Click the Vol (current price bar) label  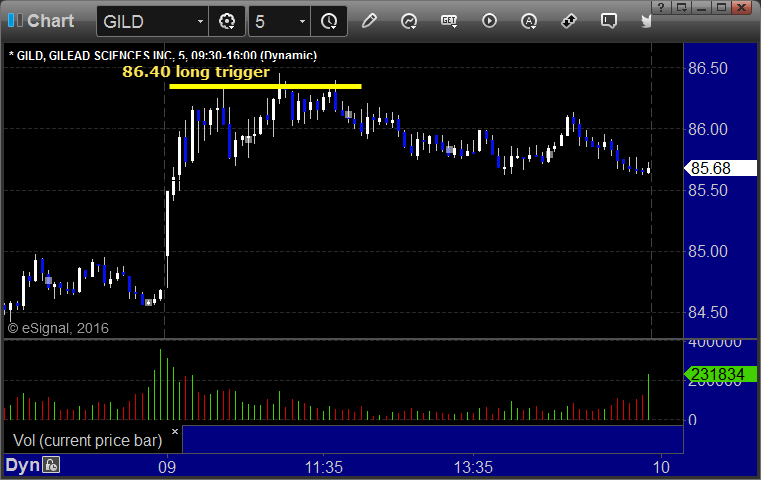(87, 440)
